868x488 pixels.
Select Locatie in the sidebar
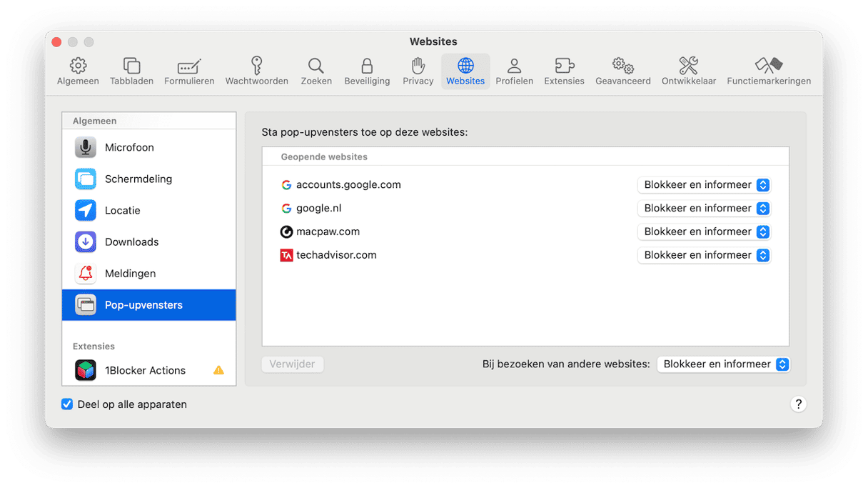[x=148, y=210]
